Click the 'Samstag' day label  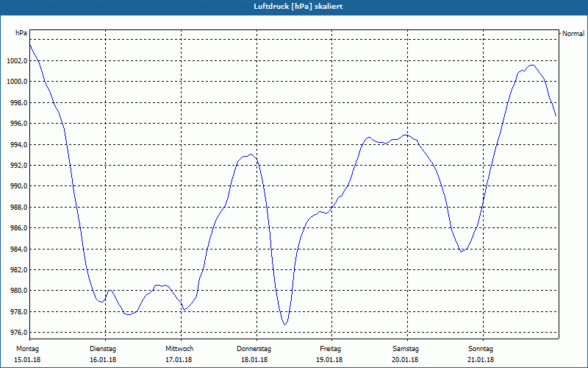point(406,349)
